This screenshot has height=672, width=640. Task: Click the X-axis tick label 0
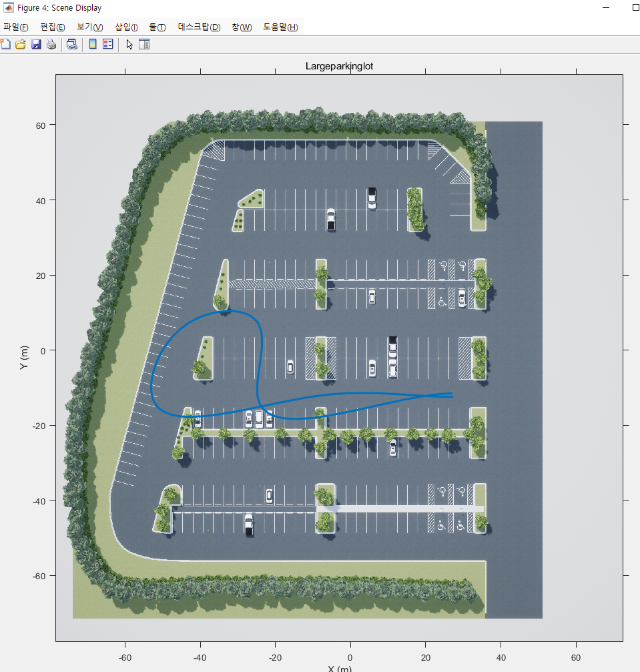coord(350,657)
